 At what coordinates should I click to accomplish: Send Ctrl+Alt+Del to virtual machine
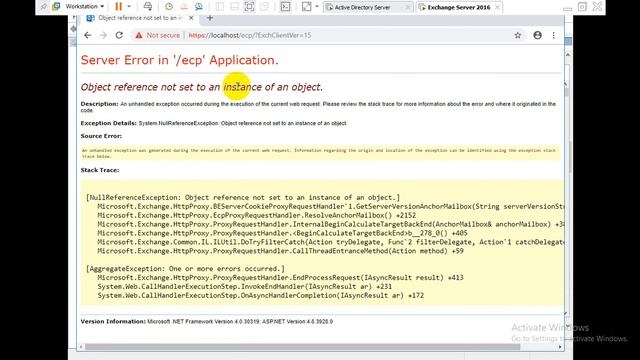click(x=148, y=7)
